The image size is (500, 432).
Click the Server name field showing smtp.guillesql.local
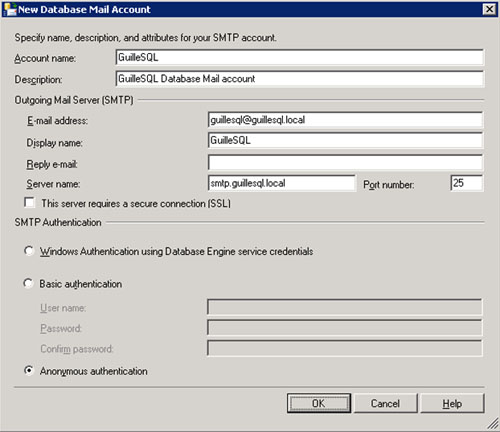coord(282,183)
